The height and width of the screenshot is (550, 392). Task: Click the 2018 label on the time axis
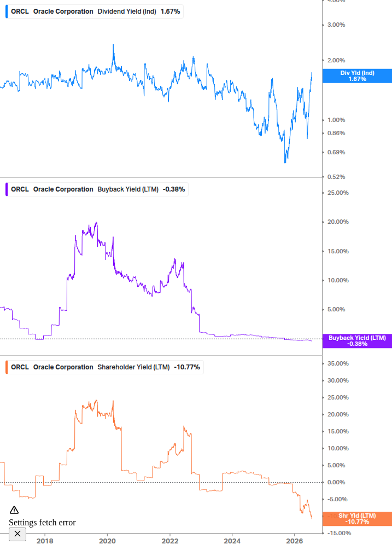coord(45,541)
